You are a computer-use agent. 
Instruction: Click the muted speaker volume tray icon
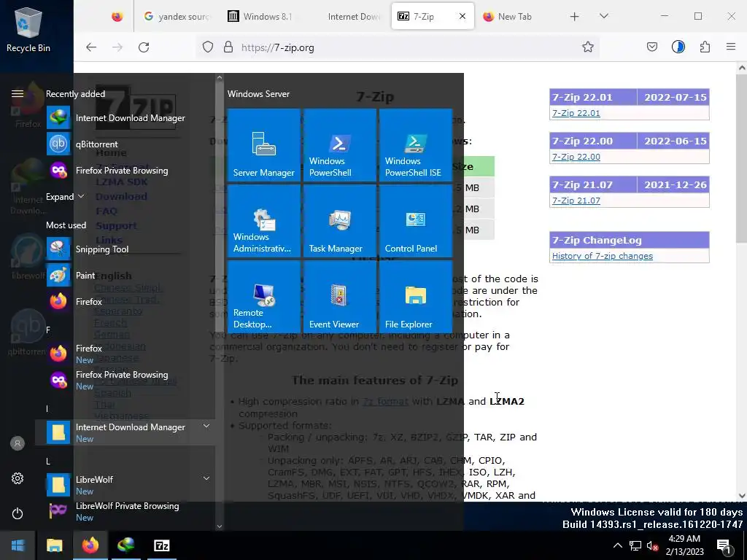pyautogui.click(x=652, y=545)
